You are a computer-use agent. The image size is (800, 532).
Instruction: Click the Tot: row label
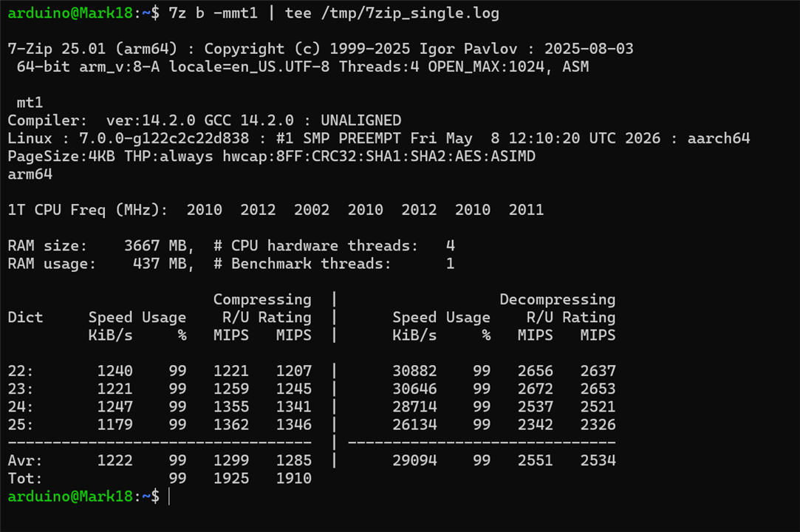point(25,478)
